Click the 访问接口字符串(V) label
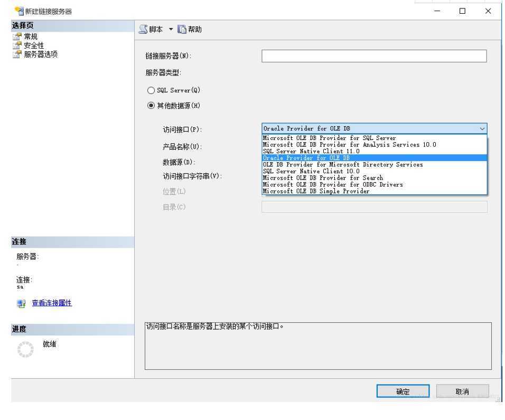The height and width of the screenshot is (420, 505). [x=192, y=176]
